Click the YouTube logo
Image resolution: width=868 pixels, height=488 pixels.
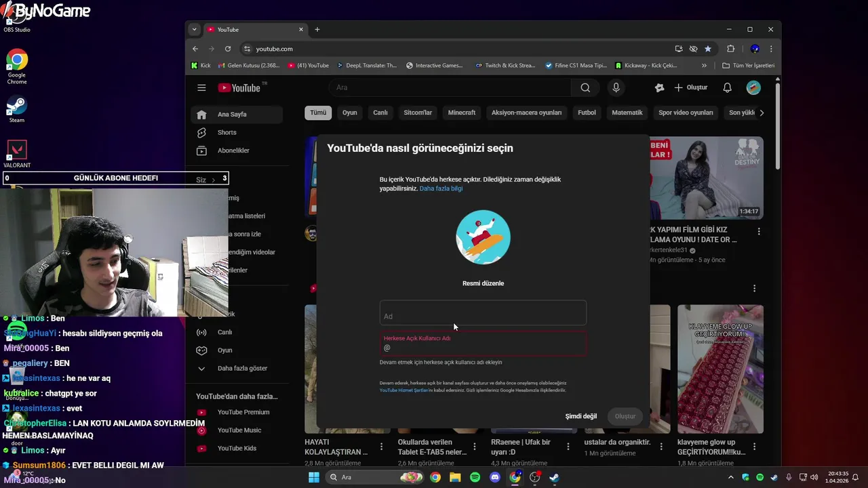(x=239, y=87)
